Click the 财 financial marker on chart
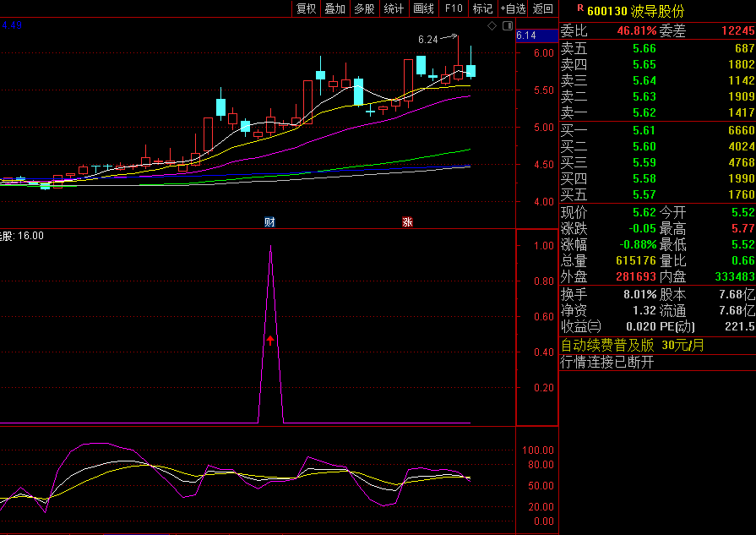 [x=269, y=222]
